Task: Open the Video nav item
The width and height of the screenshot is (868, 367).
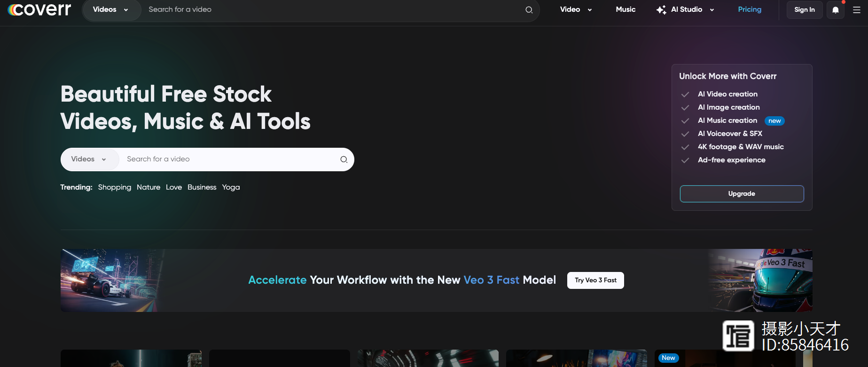Action: click(570, 9)
